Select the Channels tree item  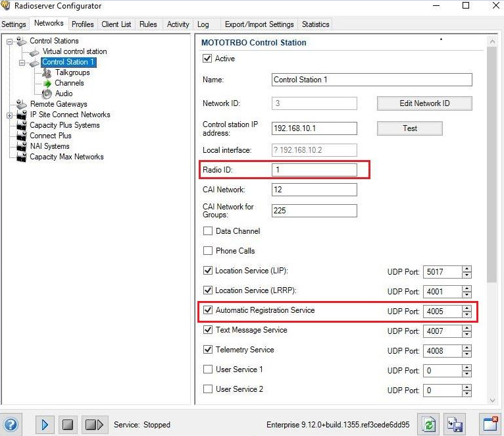point(69,83)
